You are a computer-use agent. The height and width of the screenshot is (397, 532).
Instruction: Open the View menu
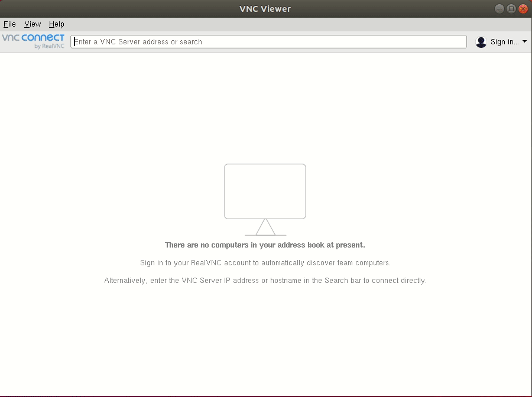point(33,24)
